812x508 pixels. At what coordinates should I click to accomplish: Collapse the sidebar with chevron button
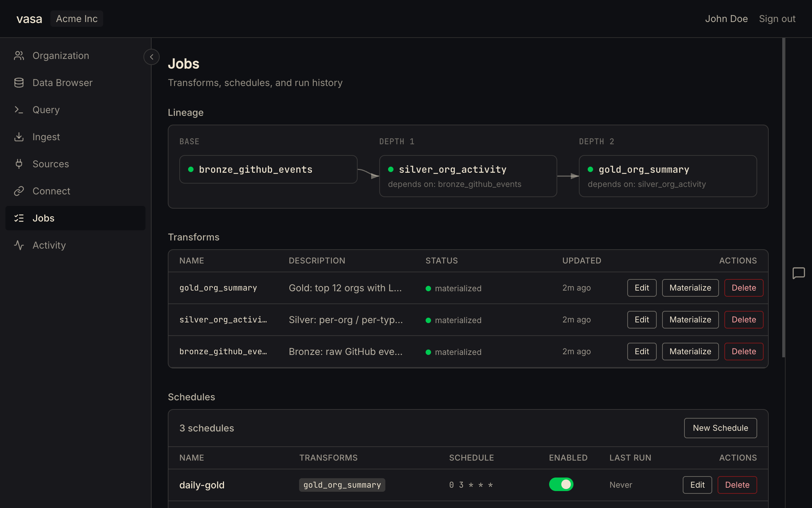pos(152,57)
